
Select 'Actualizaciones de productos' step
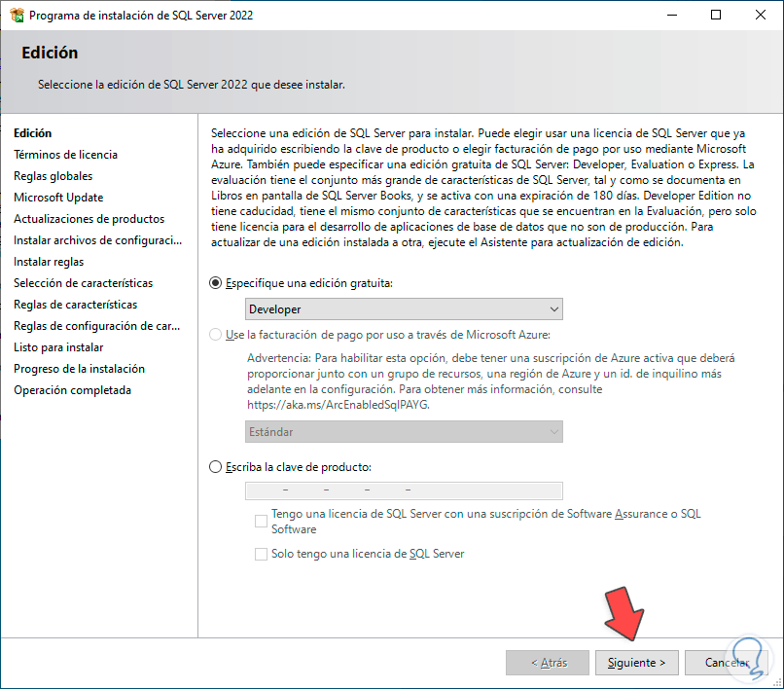[89, 219]
